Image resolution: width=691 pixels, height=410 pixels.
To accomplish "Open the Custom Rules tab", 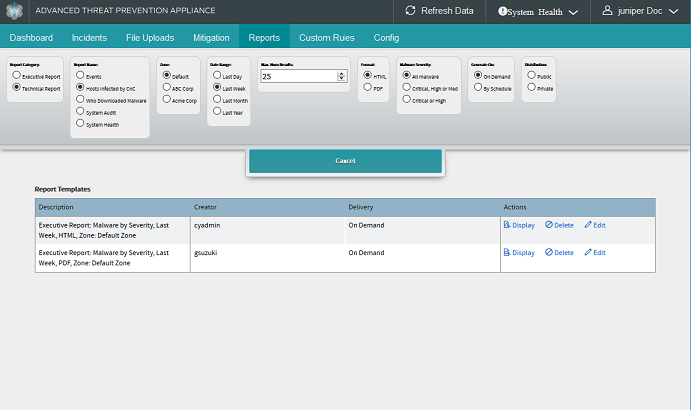I will click(328, 38).
